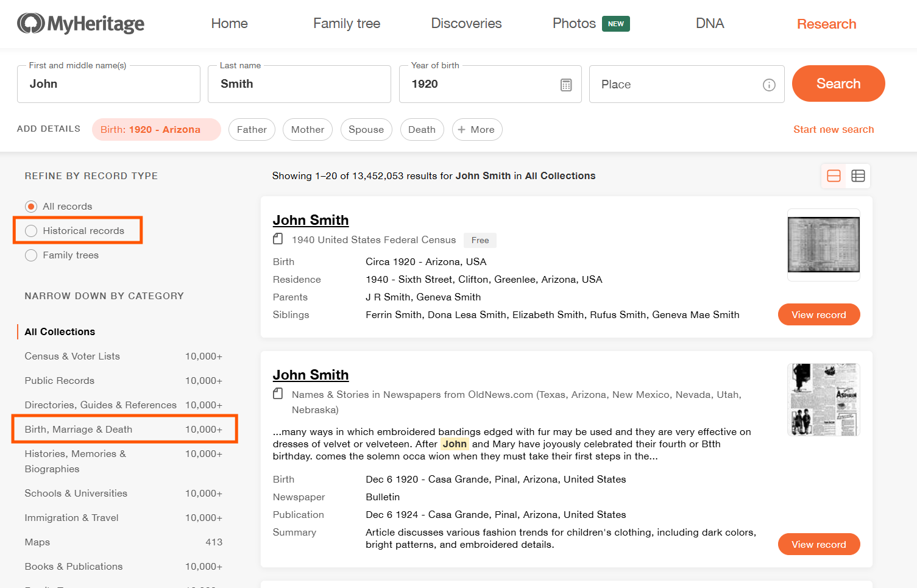
Task: Click the Place field info icon
Action: pyautogui.click(x=769, y=85)
